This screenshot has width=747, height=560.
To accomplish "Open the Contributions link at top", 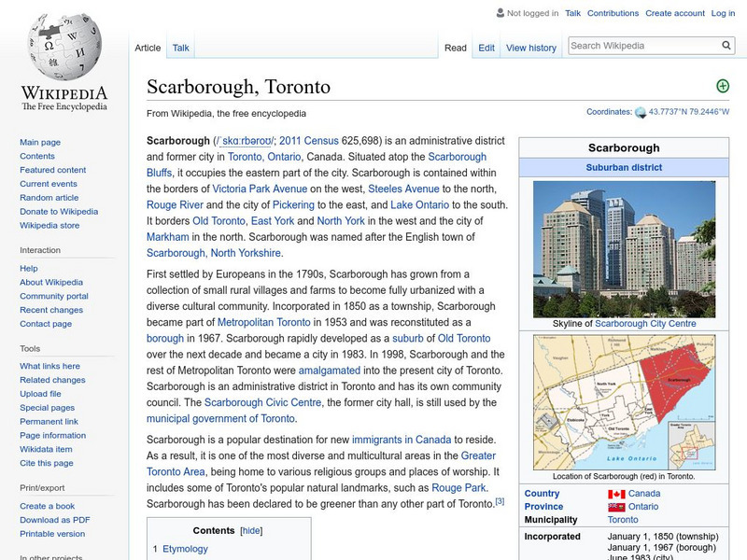I will [613, 13].
